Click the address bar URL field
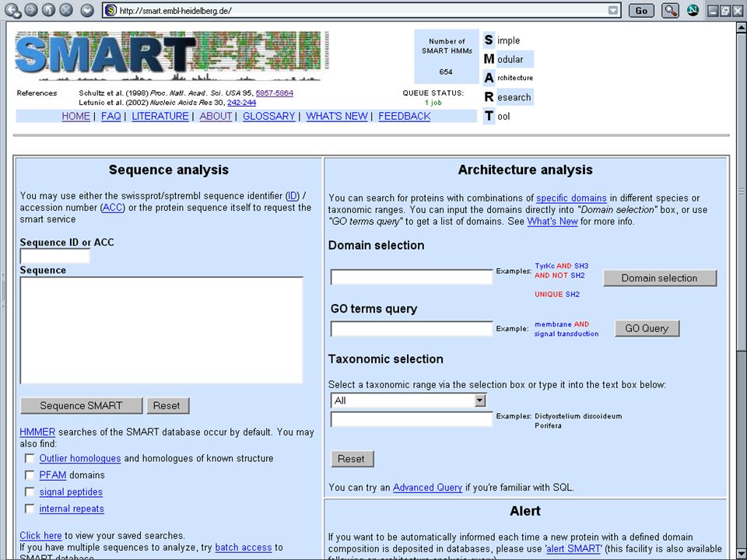This screenshot has height=560, width=747. click(362, 10)
